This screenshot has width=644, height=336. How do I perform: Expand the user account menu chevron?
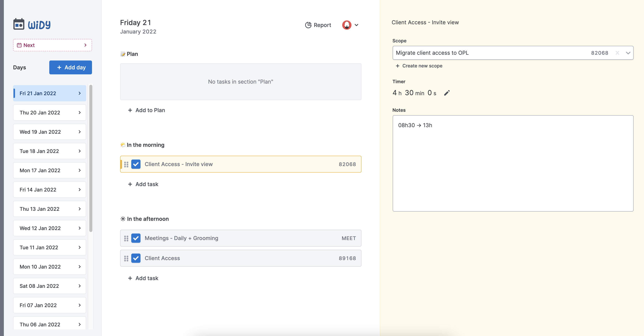356,25
